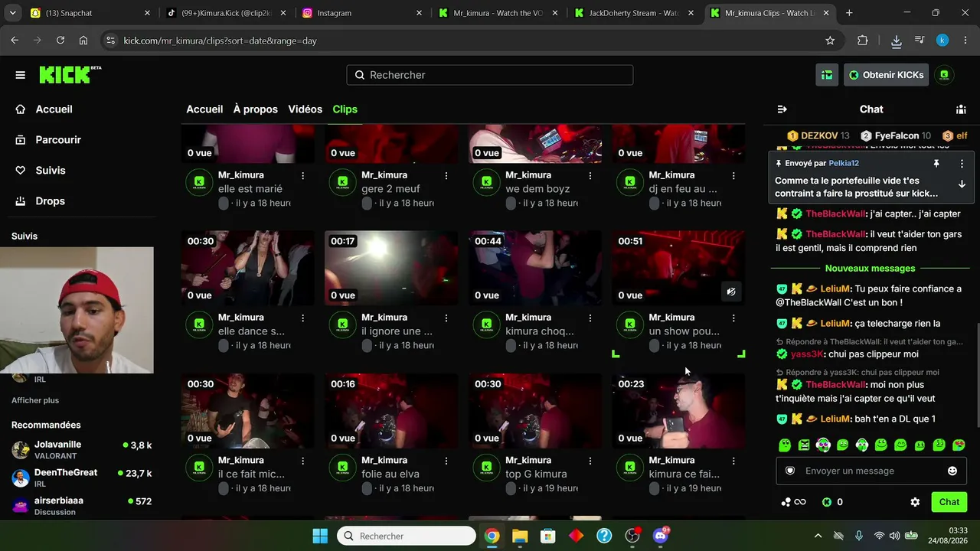Show the chat viewers list icon
Viewport: 980px width, 551px height.
[961, 109]
